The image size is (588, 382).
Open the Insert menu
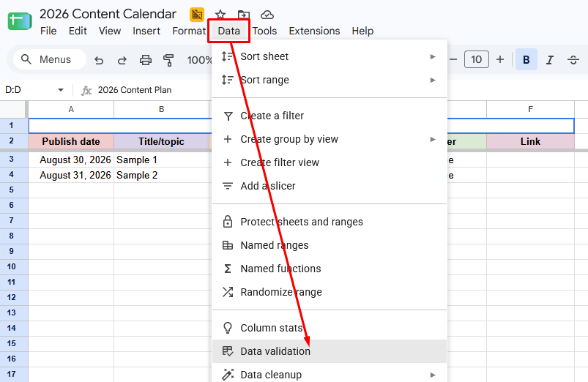[x=146, y=31]
